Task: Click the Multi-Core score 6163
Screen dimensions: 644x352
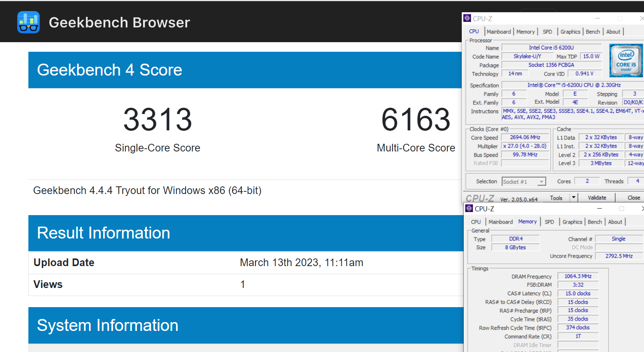Action: [416, 120]
